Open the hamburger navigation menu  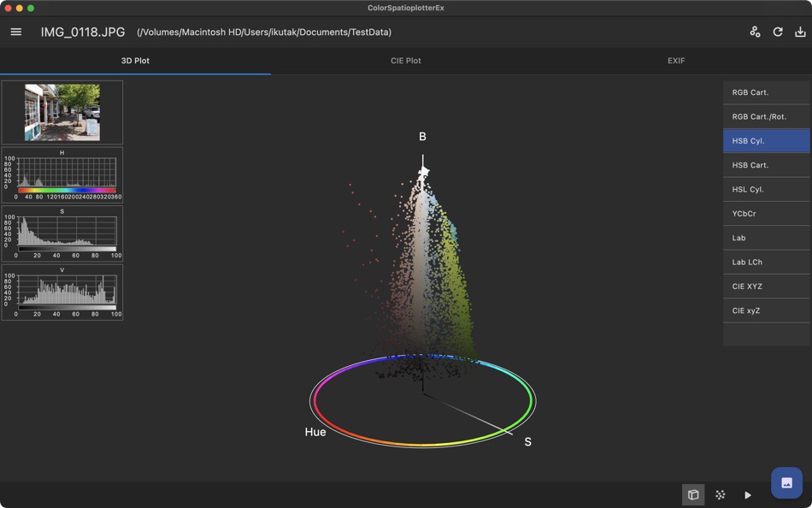pyautogui.click(x=16, y=32)
